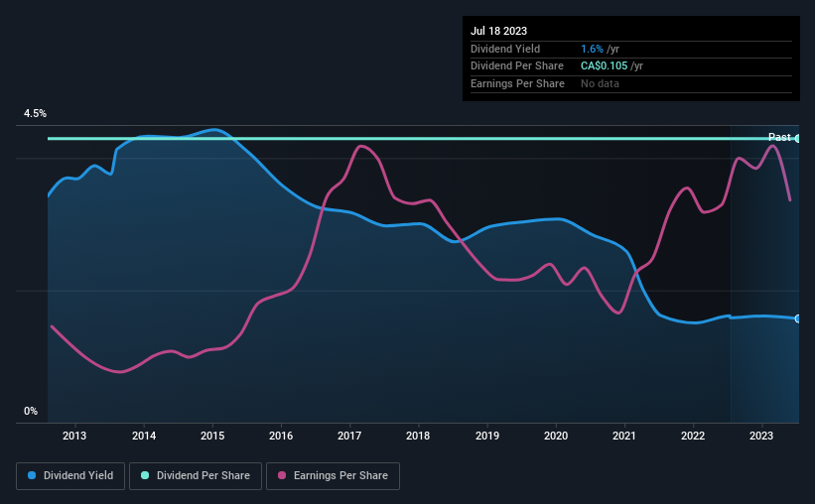Viewport: 815px width, 504px height.
Task: Click the Dividend Per Share endpoint marker
Action: click(798, 139)
